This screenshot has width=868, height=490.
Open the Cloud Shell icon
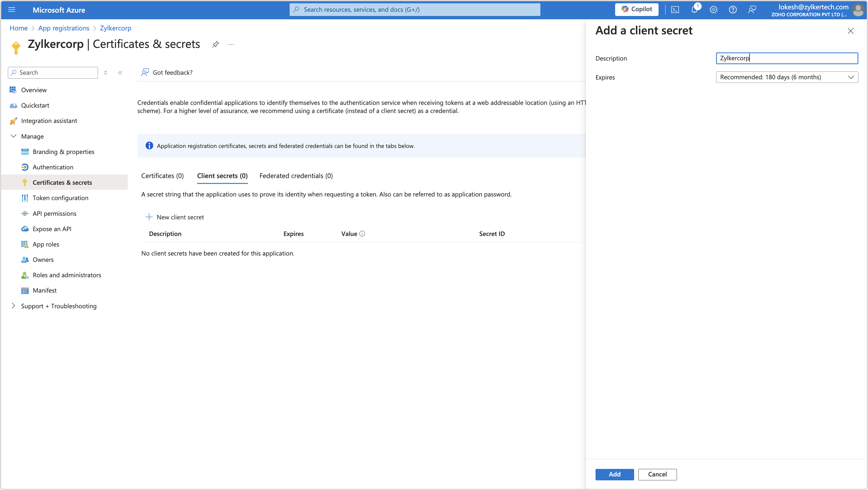tap(675, 10)
